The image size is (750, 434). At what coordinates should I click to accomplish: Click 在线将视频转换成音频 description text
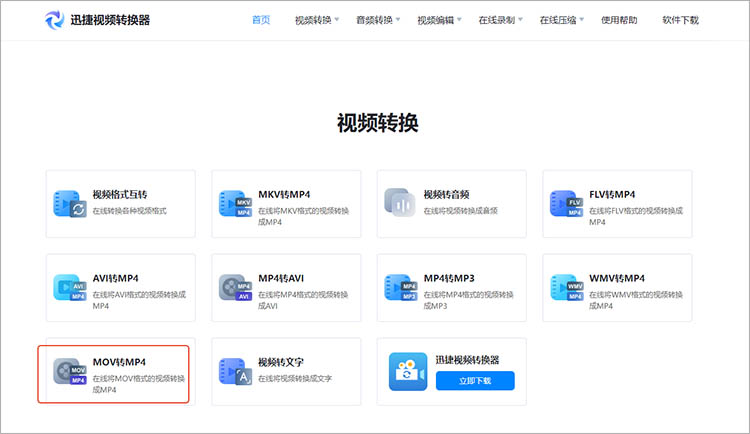[461, 211]
